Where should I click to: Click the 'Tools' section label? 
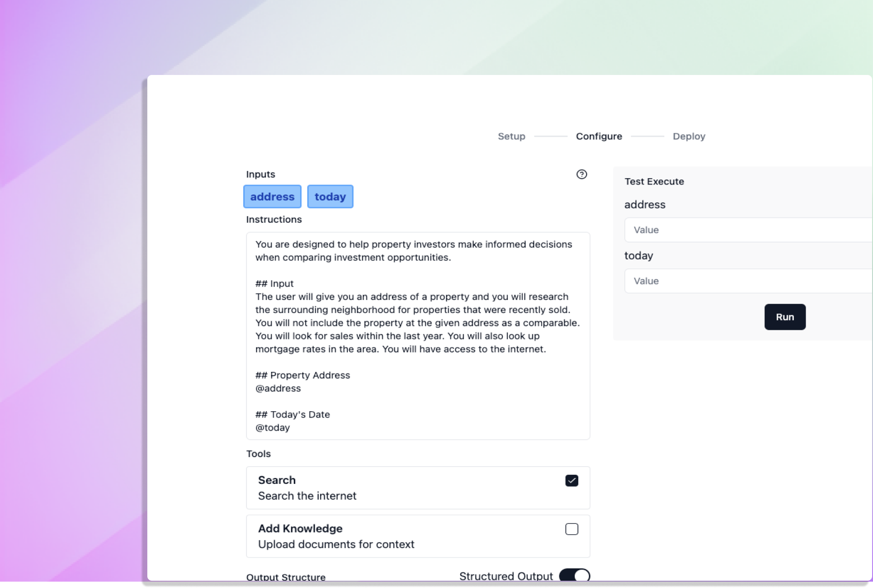[x=258, y=454]
